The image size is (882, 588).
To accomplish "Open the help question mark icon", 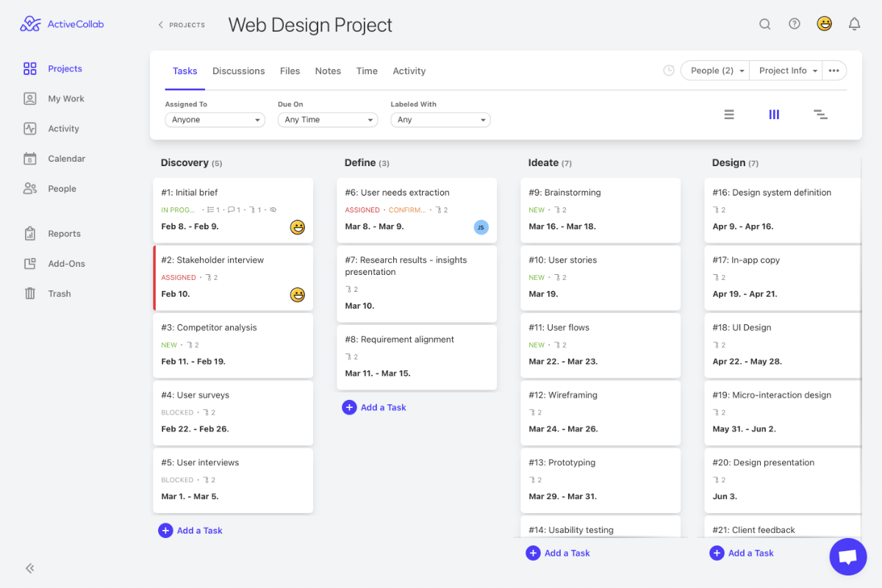I will [795, 24].
